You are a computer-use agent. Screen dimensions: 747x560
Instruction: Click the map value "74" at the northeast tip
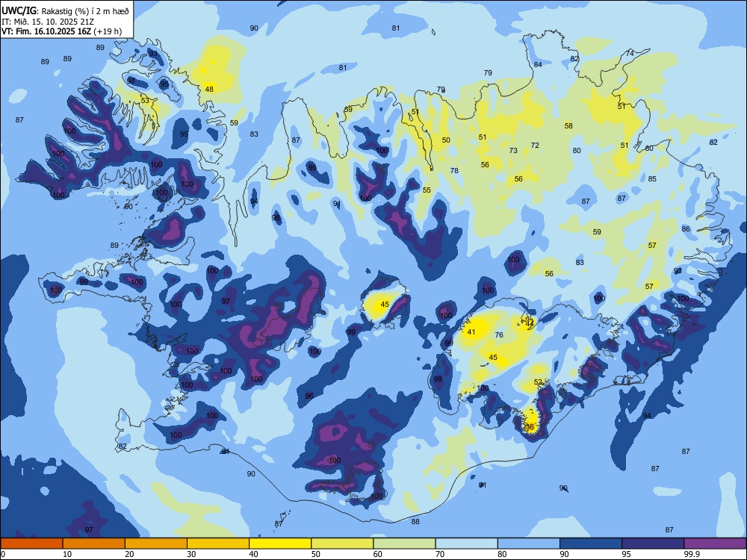(x=630, y=54)
